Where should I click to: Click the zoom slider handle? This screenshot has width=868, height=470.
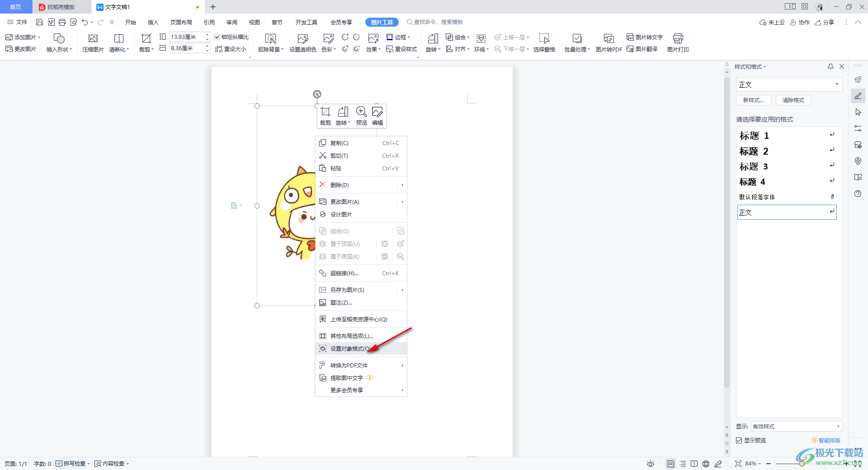(802, 464)
